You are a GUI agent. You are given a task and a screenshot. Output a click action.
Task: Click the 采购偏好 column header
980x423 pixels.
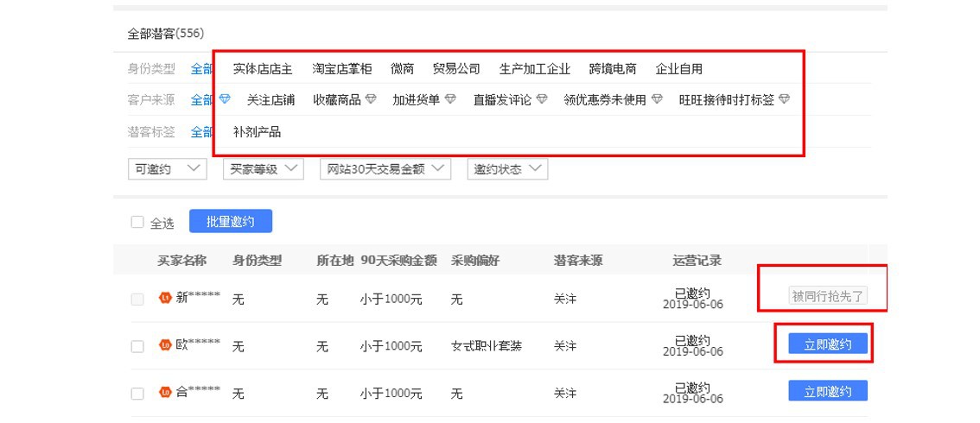[x=475, y=260]
